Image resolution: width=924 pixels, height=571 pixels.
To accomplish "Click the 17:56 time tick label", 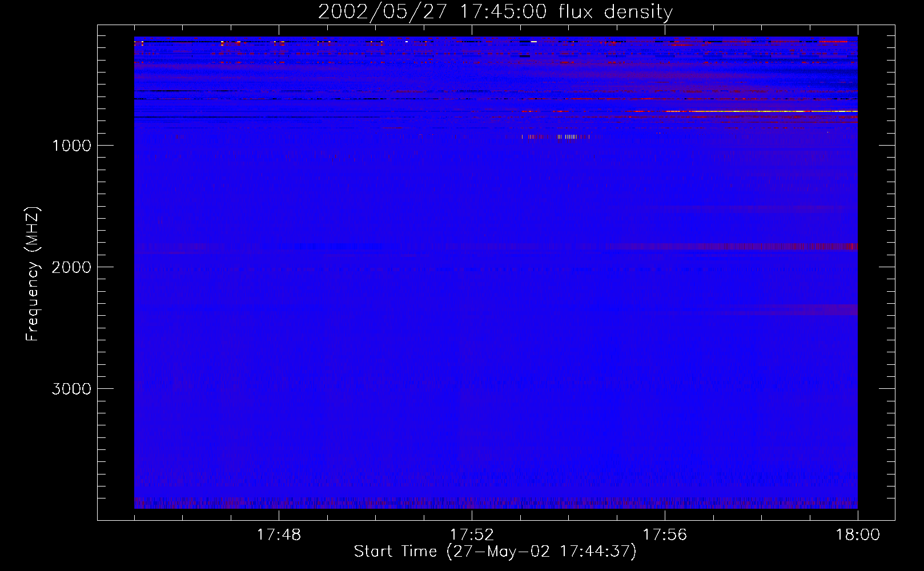I will (x=665, y=535).
